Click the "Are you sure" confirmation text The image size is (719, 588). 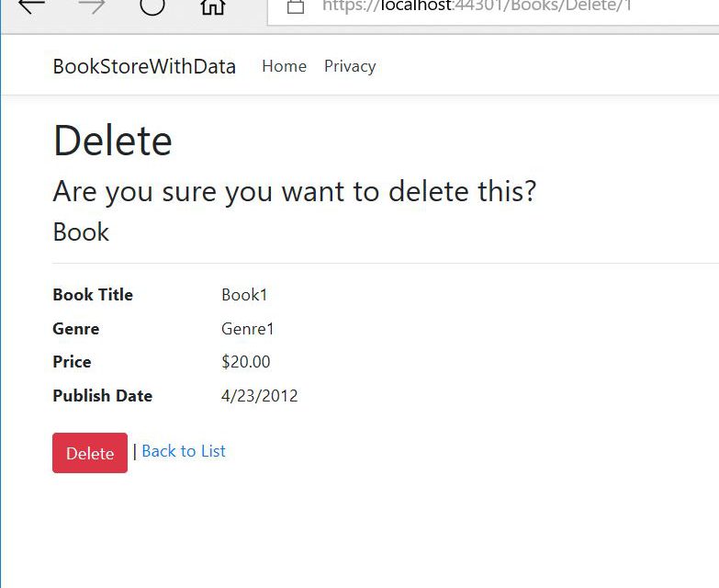pyautogui.click(x=294, y=192)
